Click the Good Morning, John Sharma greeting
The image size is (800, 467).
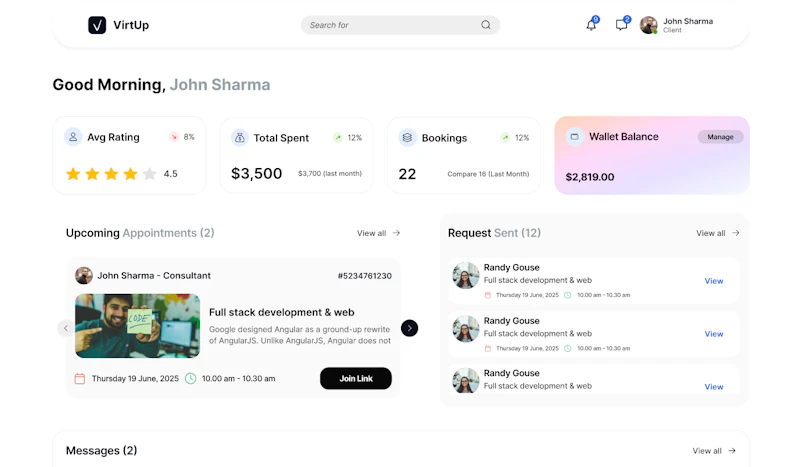coord(161,85)
